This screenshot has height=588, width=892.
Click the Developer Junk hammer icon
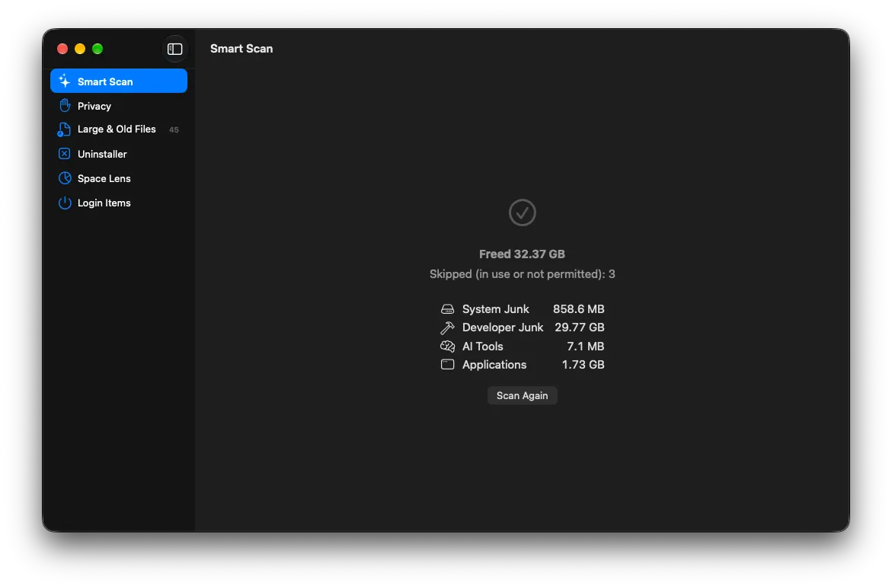(447, 328)
